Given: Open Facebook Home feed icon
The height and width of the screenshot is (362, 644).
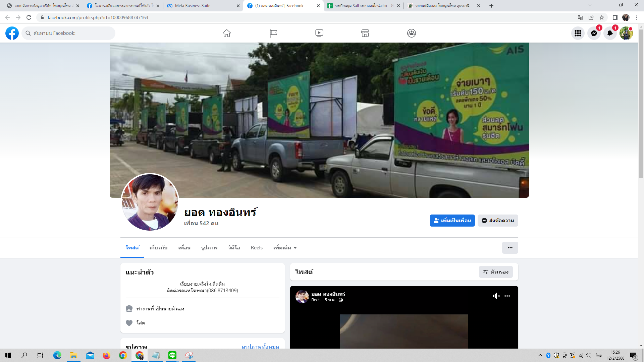Looking at the screenshot, I should pos(227,33).
